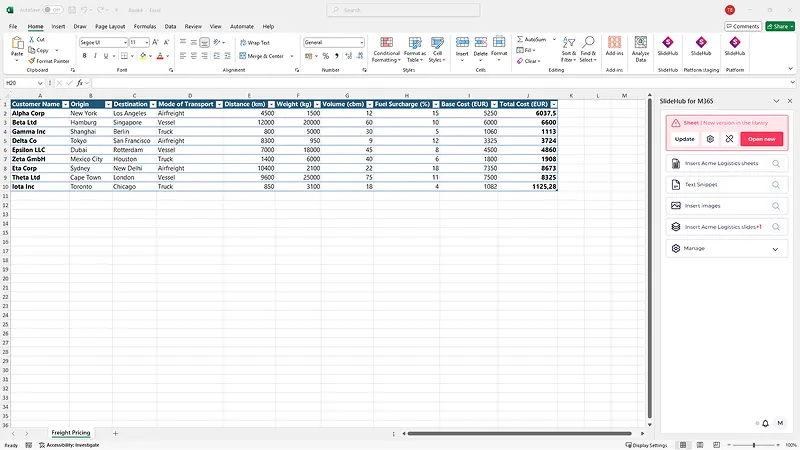
Task: Toggle Wrap Text
Action: pos(255,43)
